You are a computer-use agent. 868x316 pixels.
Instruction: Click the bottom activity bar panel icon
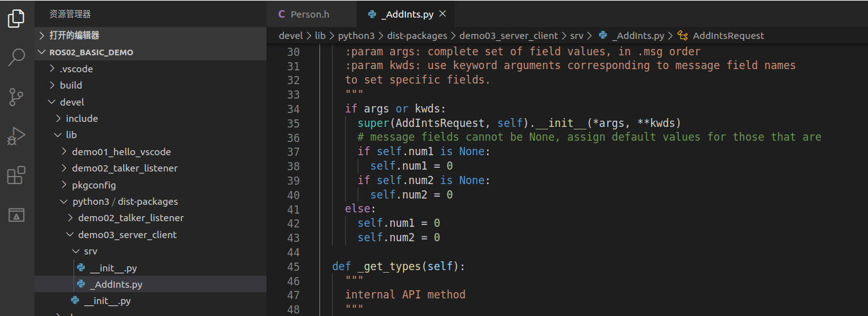click(x=16, y=215)
